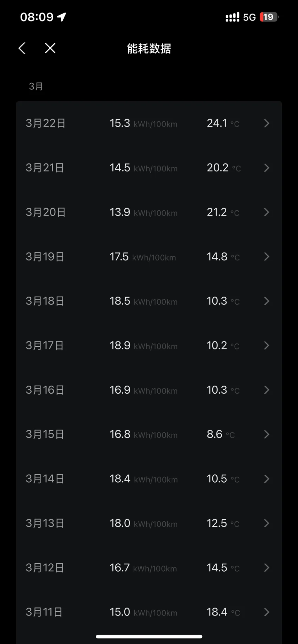Screen dimensions: 298x644
Task: Open chevron on the 3月17日 row
Action: [x=267, y=346]
